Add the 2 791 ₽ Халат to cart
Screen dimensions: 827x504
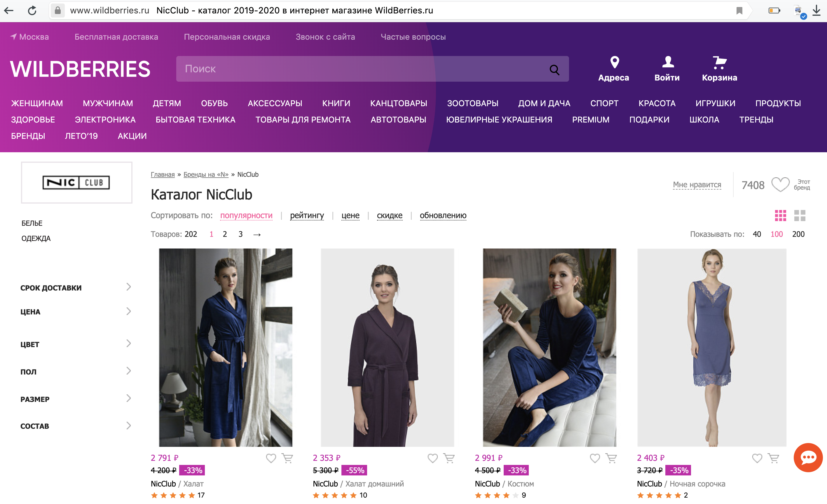click(x=287, y=458)
